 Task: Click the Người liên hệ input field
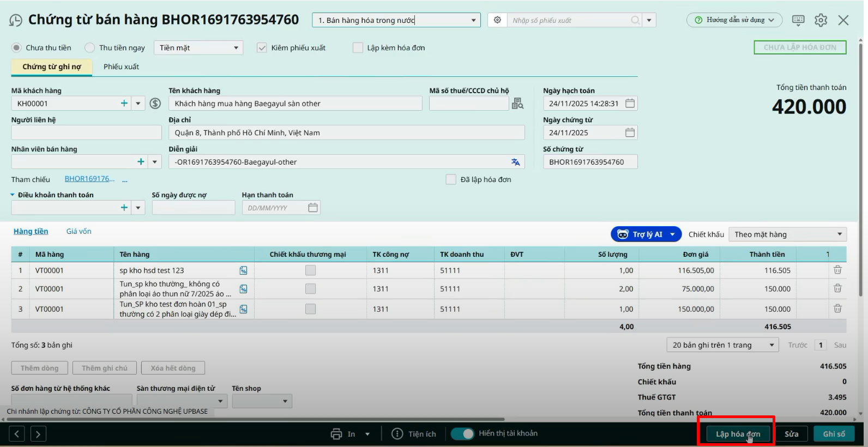pos(86,132)
